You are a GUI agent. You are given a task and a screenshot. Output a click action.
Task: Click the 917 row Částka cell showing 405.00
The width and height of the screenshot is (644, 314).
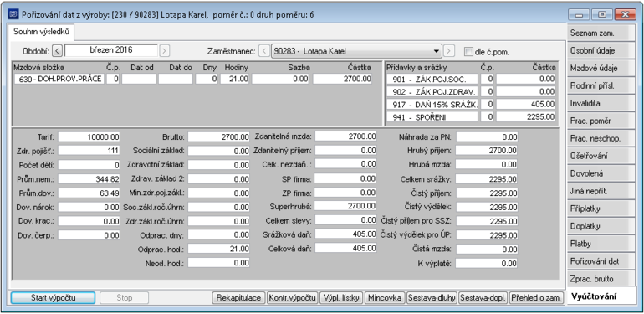[526, 105]
